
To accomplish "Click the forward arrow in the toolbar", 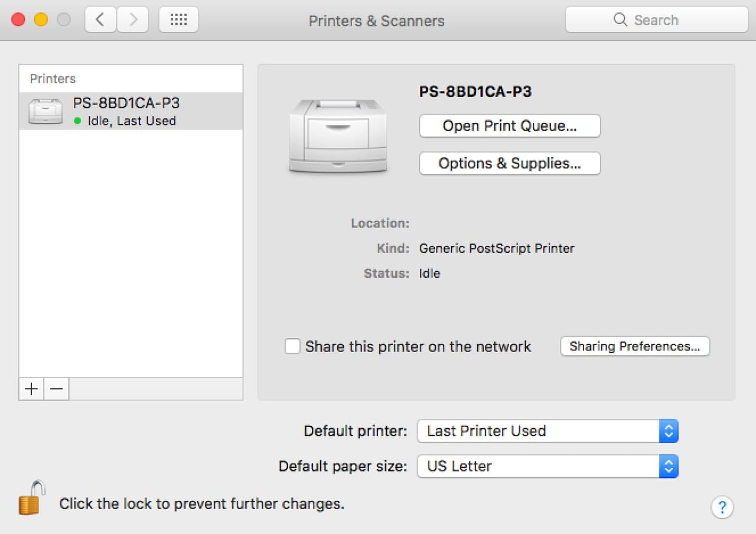I will [x=132, y=20].
